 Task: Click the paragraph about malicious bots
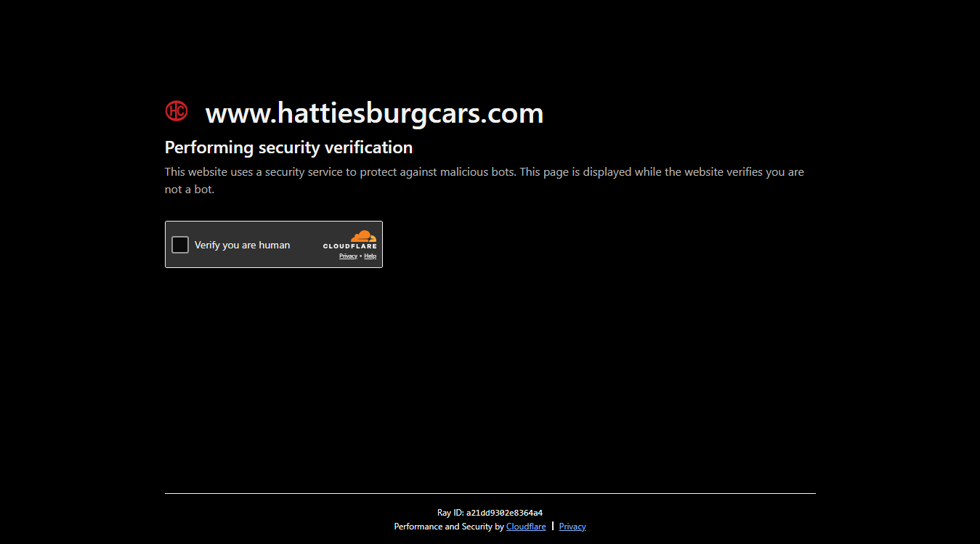(x=485, y=181)
